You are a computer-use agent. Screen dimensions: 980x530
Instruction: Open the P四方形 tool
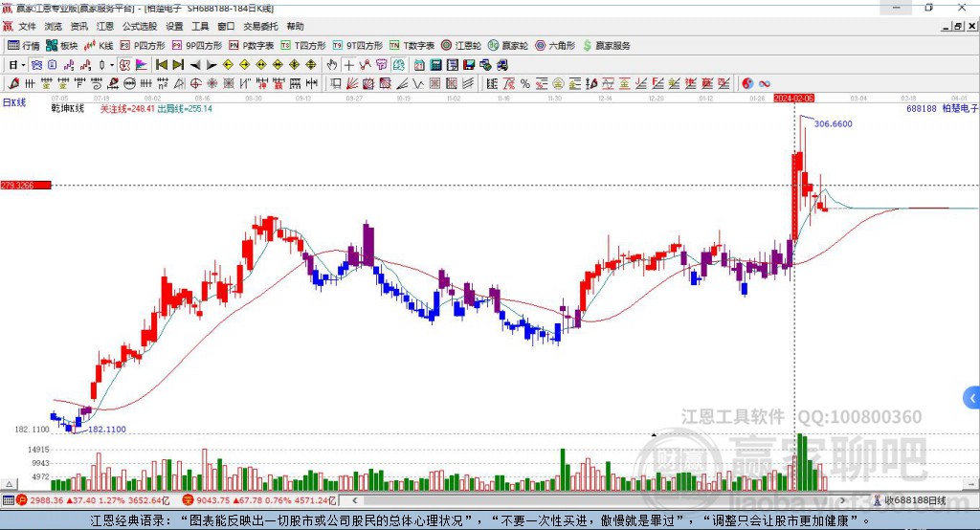tap(143, 46)
